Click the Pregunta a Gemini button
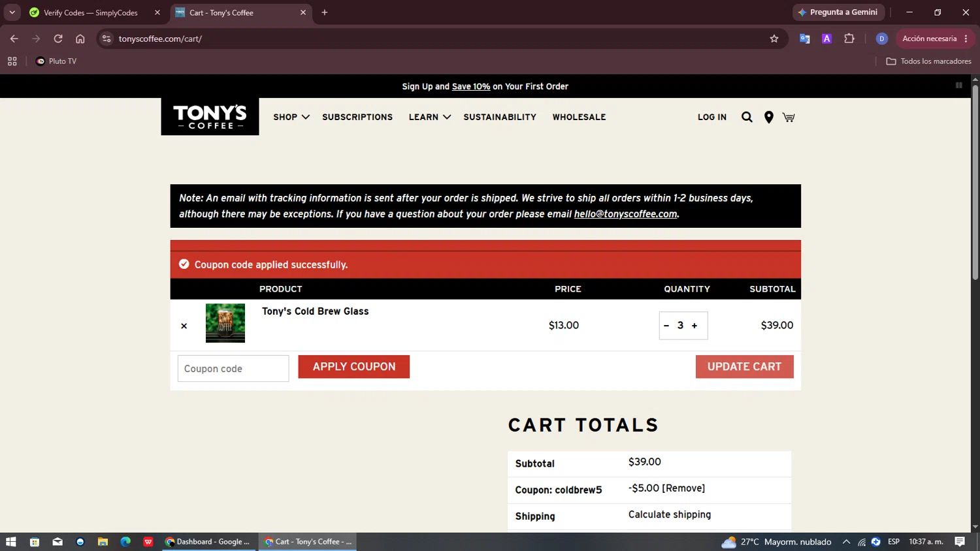Screen dimensions: 980x551 click(839, 12)
